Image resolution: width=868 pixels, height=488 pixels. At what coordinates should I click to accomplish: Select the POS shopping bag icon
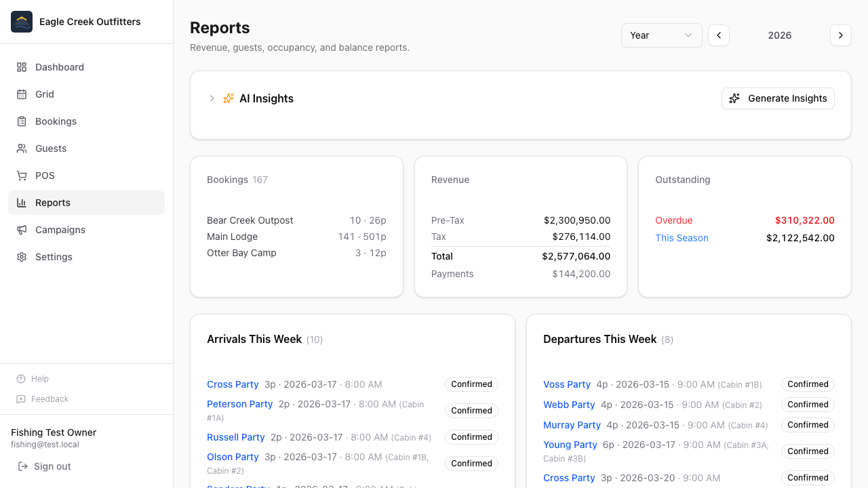click(x=21, y=176)
